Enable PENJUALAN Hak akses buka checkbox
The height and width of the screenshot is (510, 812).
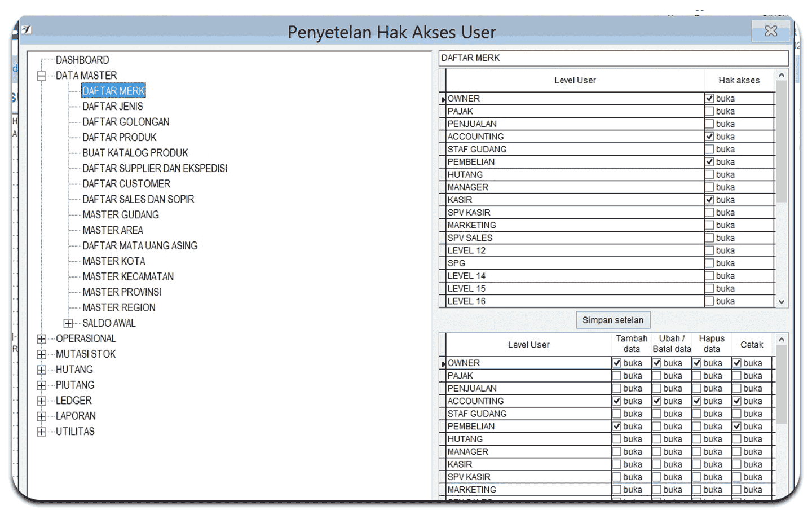pos(709,124)
